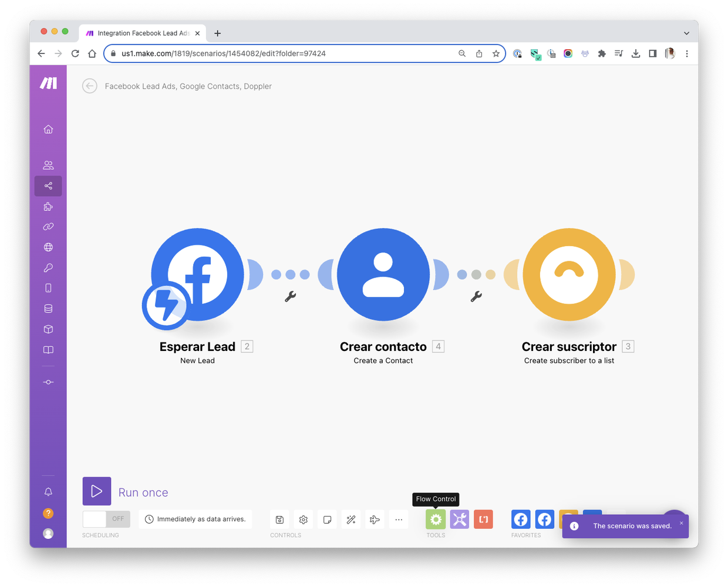
Task: Open the Chrome profile avatar
Action: pos(670,53)
